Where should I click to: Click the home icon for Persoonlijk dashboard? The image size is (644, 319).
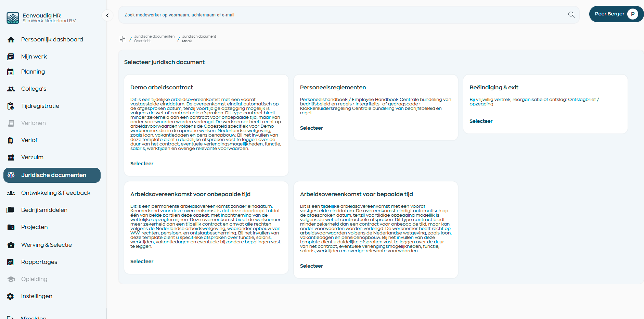point(11,40)
